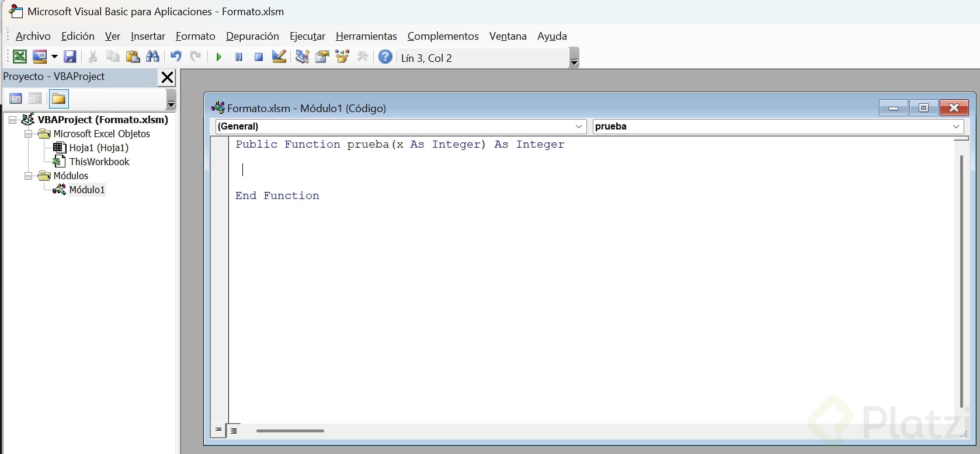
Task: Open the Herramientas menu
Action: 366,36
